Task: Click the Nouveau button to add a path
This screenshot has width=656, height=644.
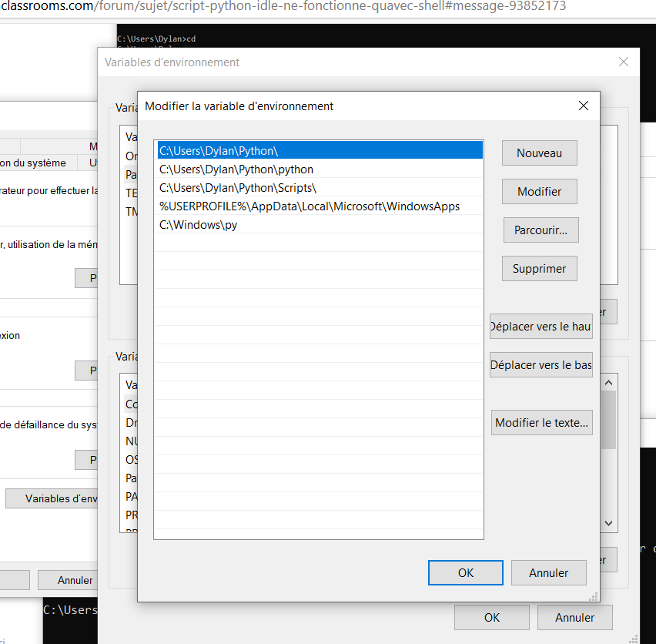Action: point(539,153)
